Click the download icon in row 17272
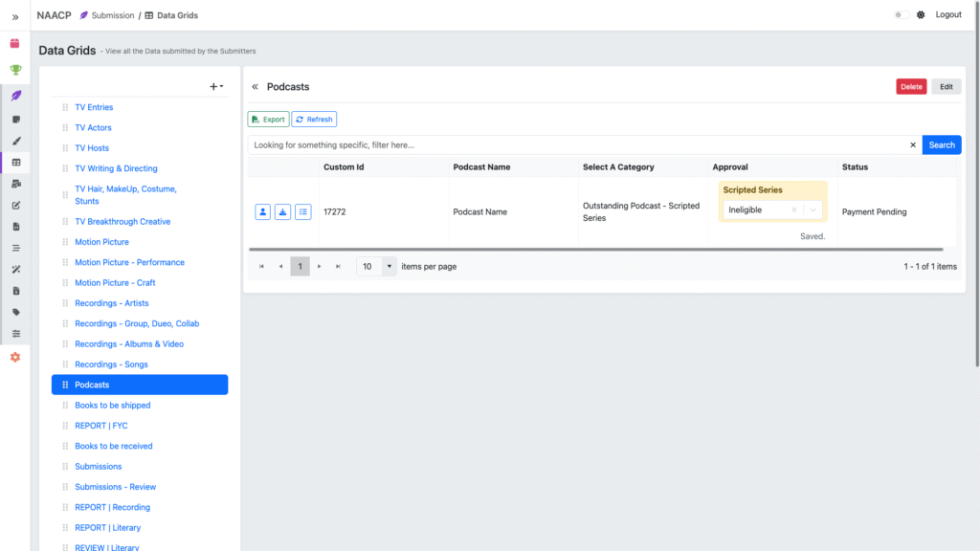Image resolution: width=980 pixels, height=551 pixels. pyautogui.click(x=283, y=212)
